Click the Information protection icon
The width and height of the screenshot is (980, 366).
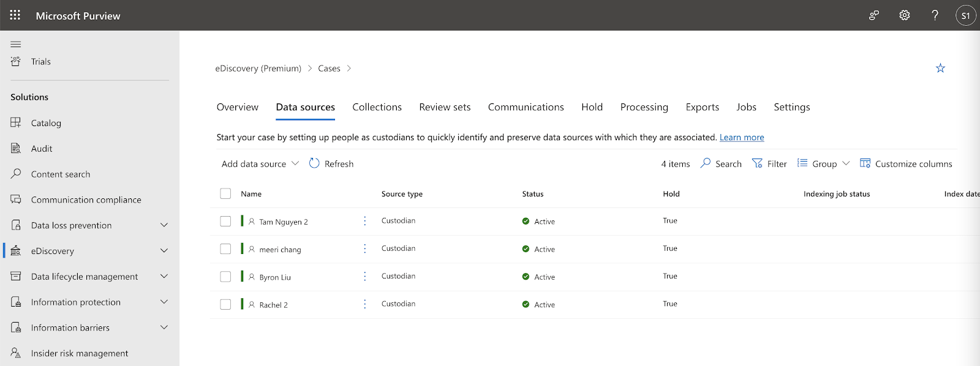(16, 302)
